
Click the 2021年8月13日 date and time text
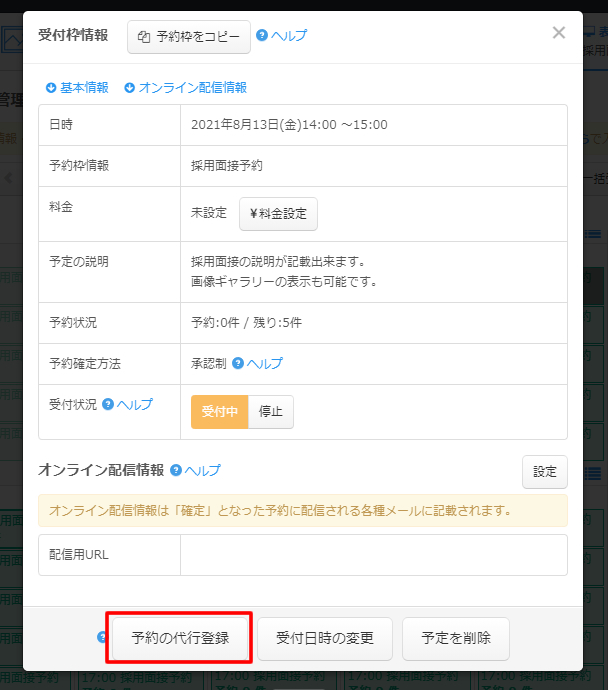click(x=289, y=125)
